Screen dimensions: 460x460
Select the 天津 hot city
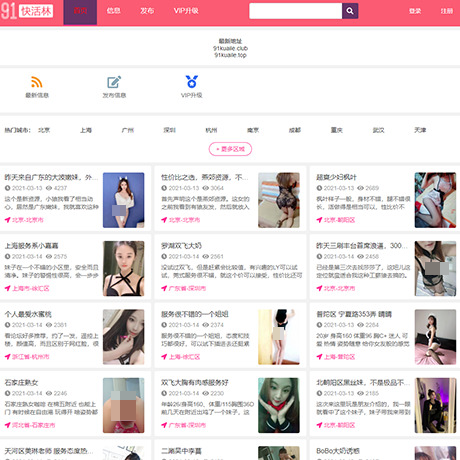(420, 130)
